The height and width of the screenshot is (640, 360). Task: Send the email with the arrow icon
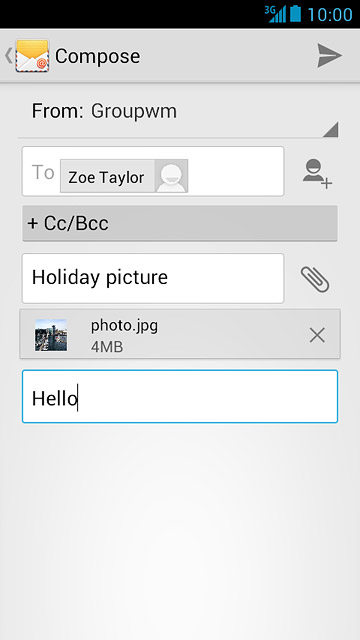click(329, 56)
